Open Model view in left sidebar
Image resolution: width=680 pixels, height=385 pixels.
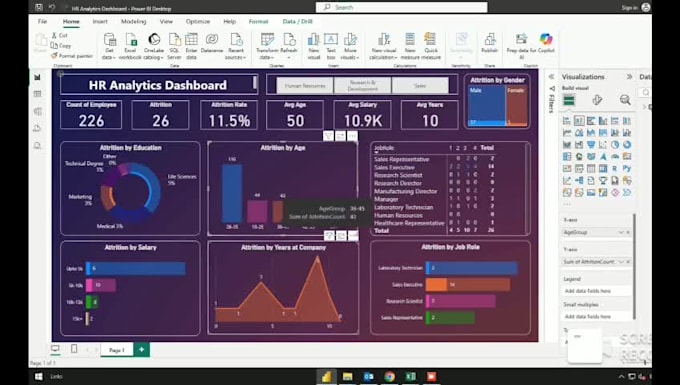(x=38, y=111)
